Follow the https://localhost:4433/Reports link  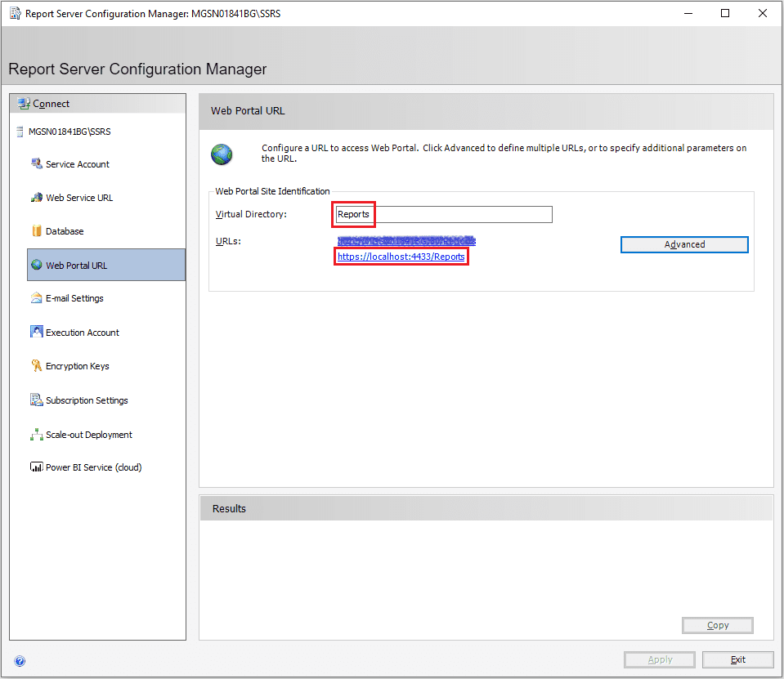(x=401, y=256)
